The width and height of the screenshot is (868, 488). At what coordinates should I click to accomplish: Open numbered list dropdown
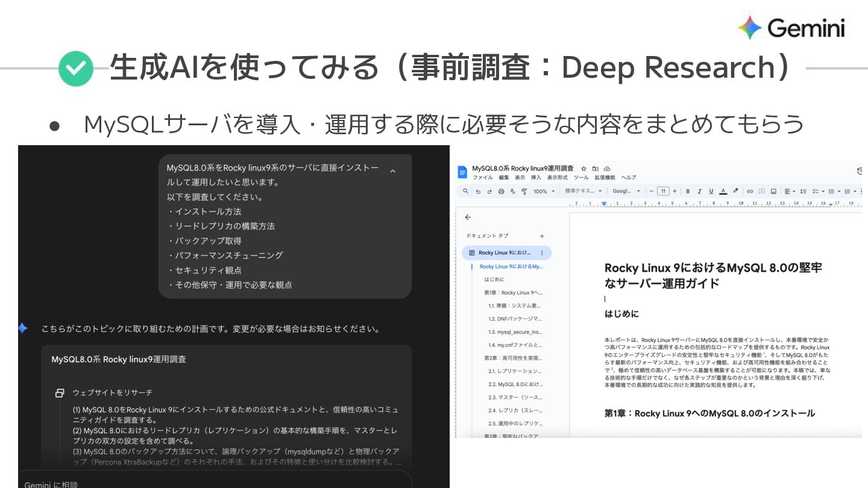coord(851,191)
